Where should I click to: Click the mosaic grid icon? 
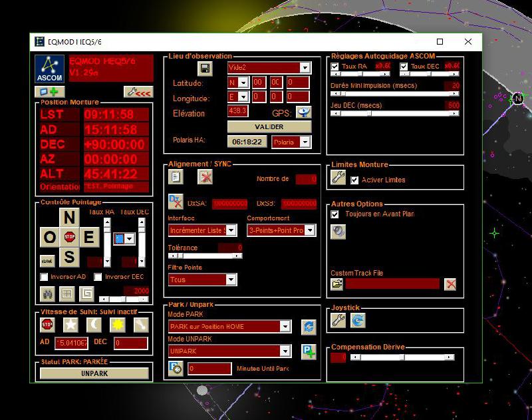[x=67, y=294]
